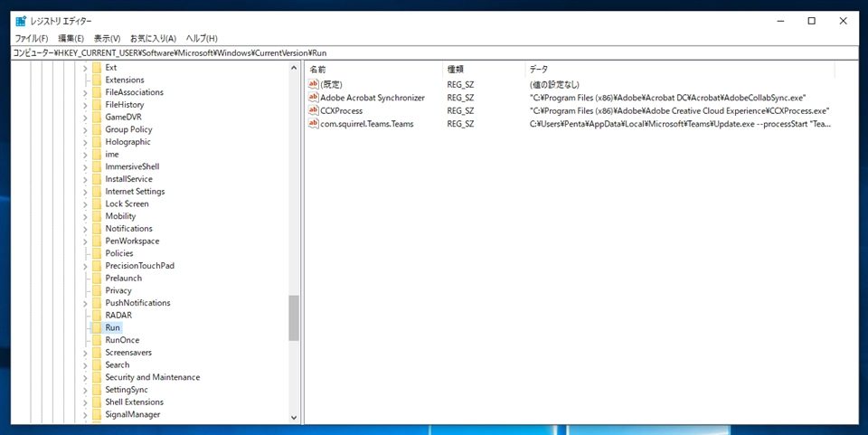Select the SignalManager key
This screenshot has width=868, height=435.
[x=133, y=414]
